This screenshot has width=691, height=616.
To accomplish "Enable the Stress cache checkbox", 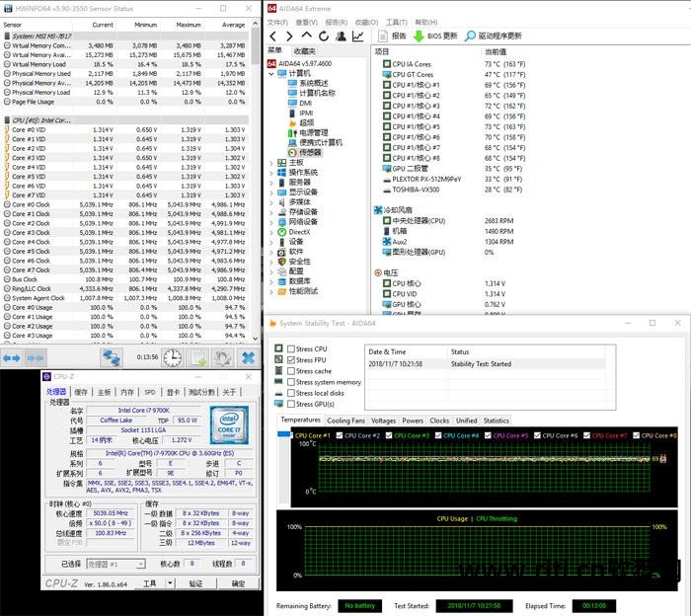I will click(x=291, y=371).
